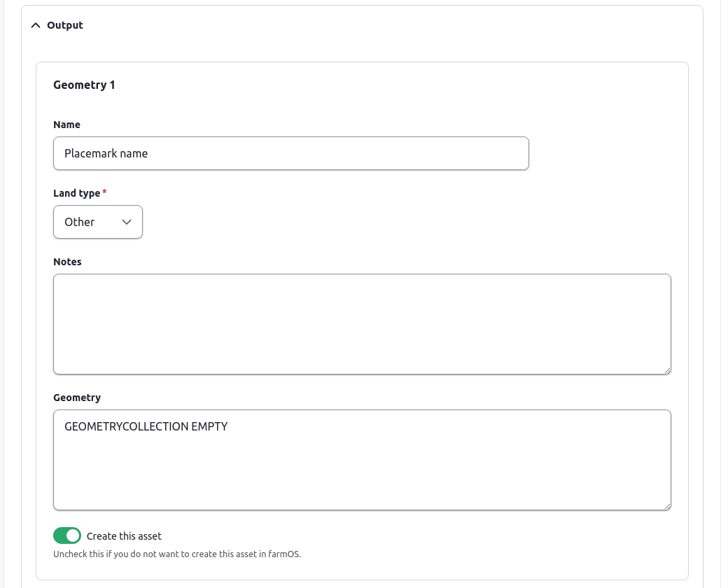This screenshot has height=588, width=721.
Task: Focus the Notes text area
Action: [362, 324]
